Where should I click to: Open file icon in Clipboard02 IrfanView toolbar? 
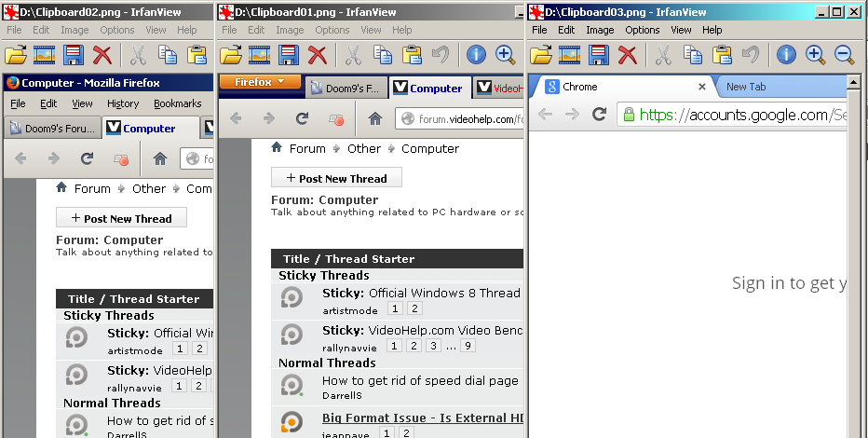point(16,55)
